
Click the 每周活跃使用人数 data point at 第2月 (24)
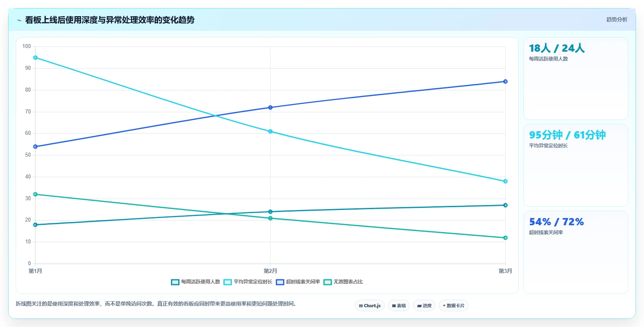coord(270,212)
